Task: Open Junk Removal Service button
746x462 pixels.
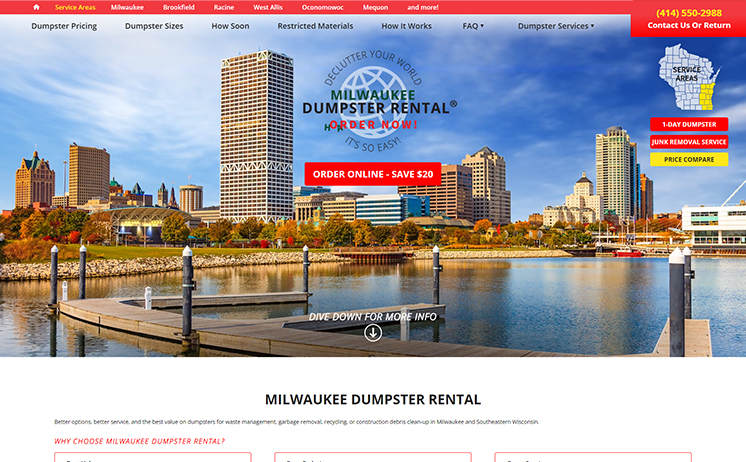Action: [x=689, y=142]
